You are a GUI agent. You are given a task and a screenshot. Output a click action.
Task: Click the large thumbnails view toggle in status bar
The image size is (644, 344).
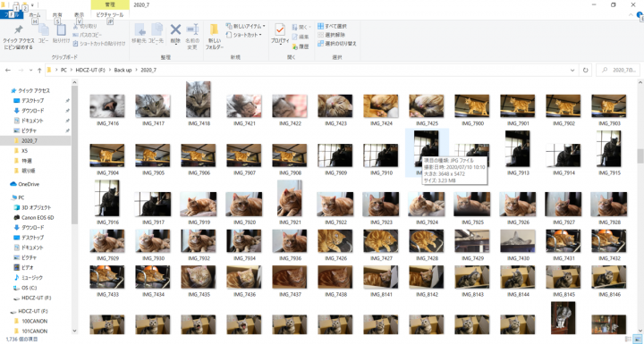(x=638, y=339)
